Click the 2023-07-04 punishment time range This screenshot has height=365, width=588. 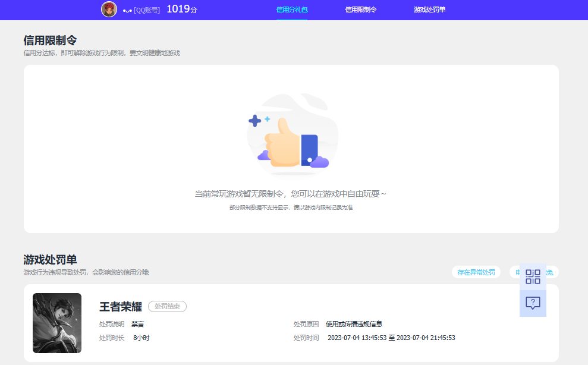pos(391,338)
